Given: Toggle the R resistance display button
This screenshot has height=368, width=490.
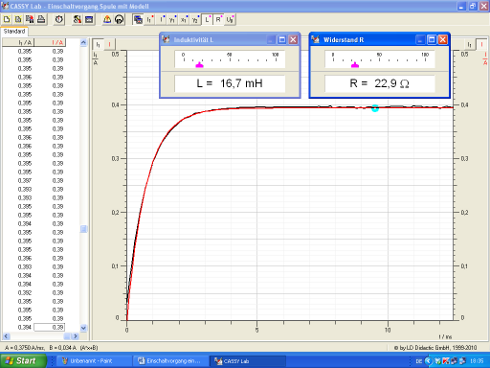Looking at the screenshot, I should pyautogui.click(x=218, y=20).
